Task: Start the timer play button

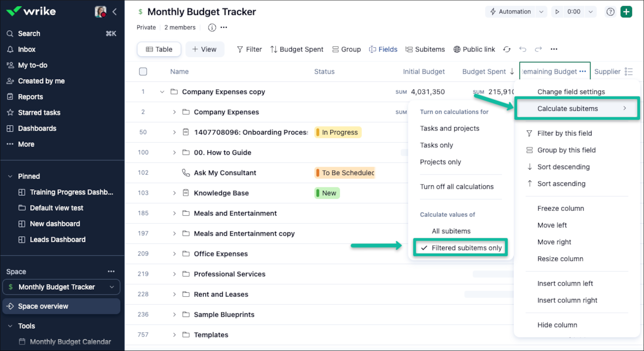Action: [x=557, y=12]
